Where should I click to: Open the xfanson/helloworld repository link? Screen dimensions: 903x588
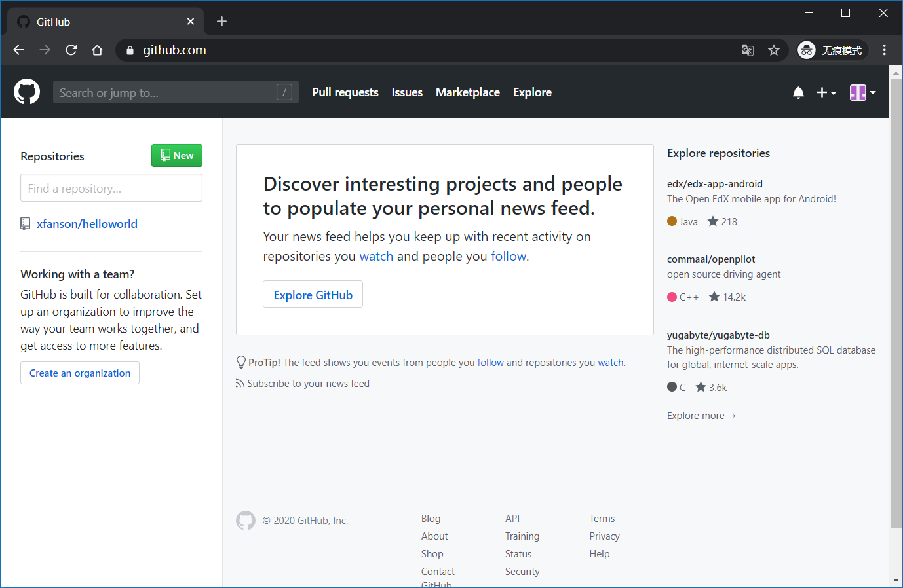tap(86, 224)
